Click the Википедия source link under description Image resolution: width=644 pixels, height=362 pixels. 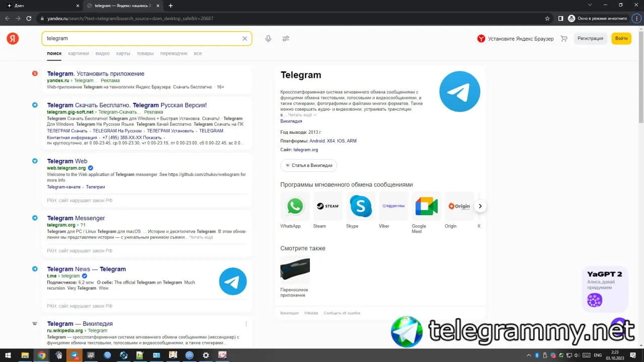point(291,121)
